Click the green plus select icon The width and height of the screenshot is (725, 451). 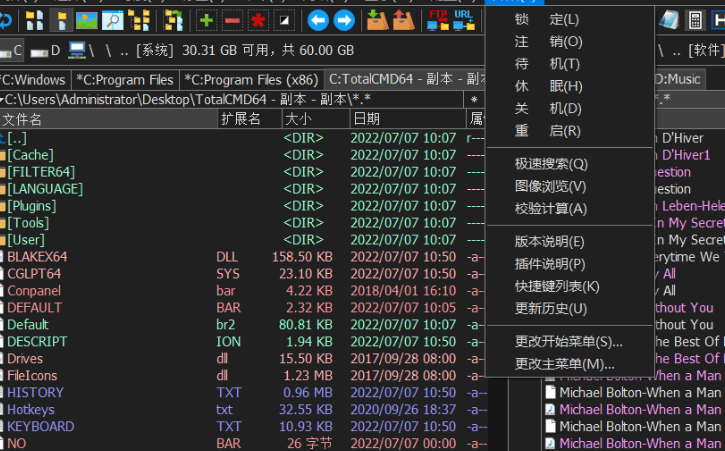tap(207, 20)
